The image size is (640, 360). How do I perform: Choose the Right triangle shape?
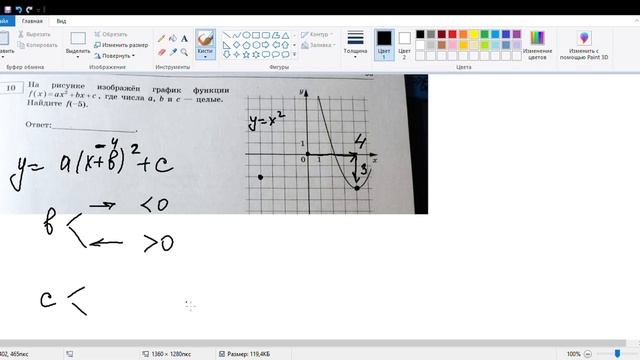(227, 45)
